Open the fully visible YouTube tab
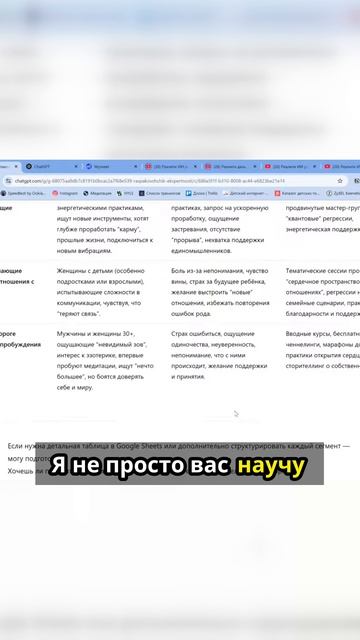The image size is (360, 640). pyautogui.click(x=290, y=167)
